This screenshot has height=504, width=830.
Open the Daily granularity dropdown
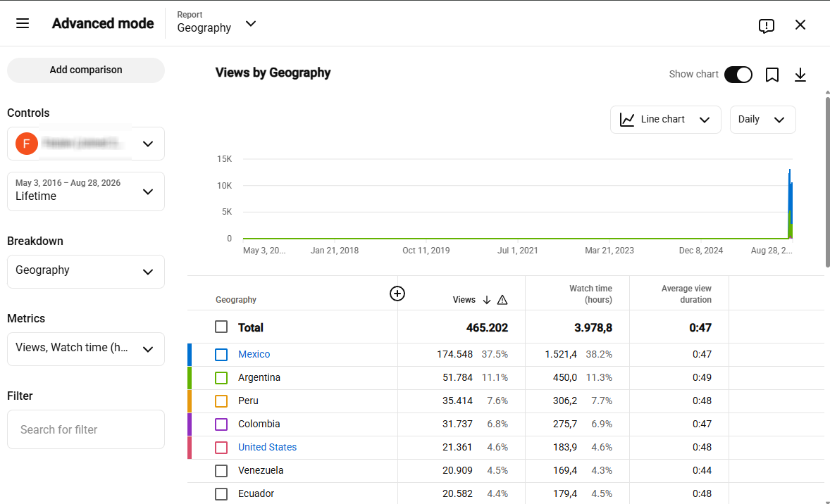coord(762,120)
